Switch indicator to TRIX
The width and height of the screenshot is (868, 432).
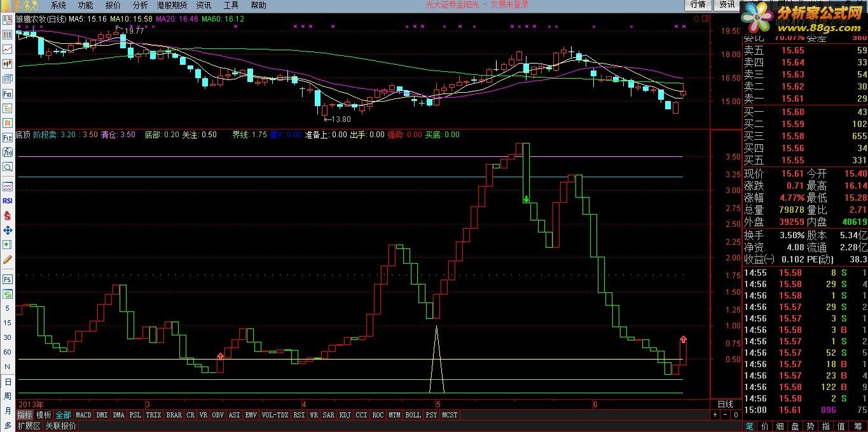(x=153, y=415)
